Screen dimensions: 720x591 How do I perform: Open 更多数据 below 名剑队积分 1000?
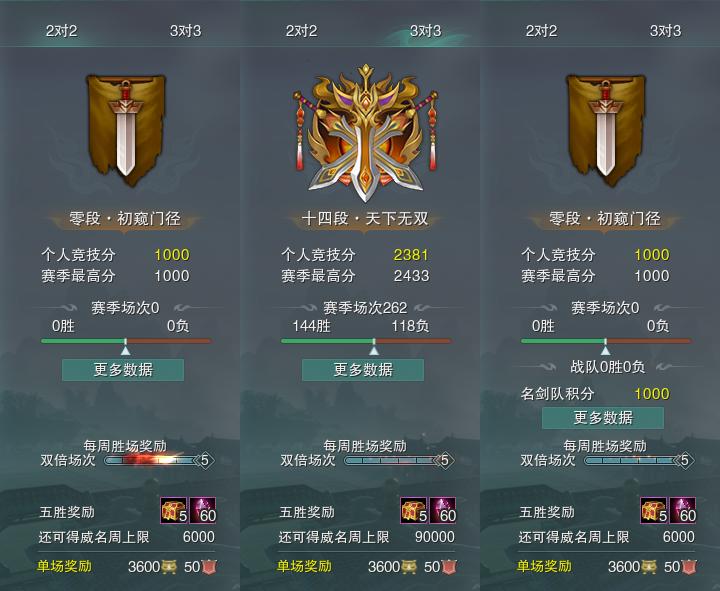point(603,418)
